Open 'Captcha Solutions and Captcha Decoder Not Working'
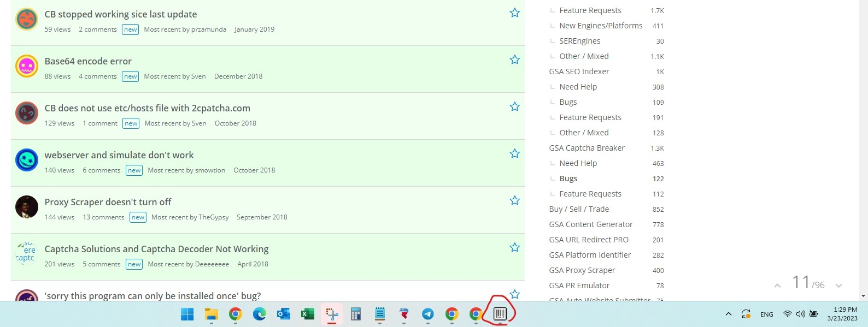This screenshot has width=868, height=327. [x=156, y=249]
